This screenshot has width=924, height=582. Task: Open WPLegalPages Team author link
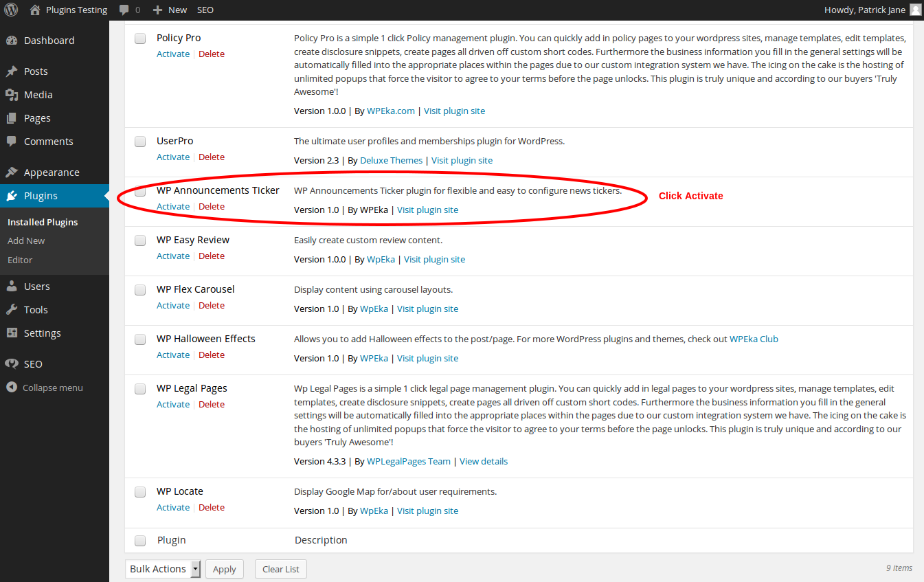(x=409, y=461)
